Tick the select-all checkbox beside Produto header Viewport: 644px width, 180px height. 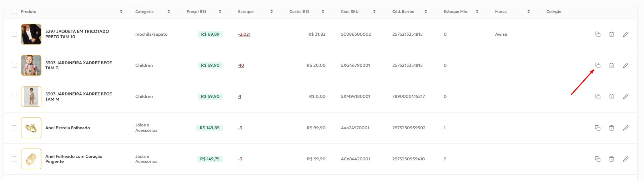tap(14, 11)
